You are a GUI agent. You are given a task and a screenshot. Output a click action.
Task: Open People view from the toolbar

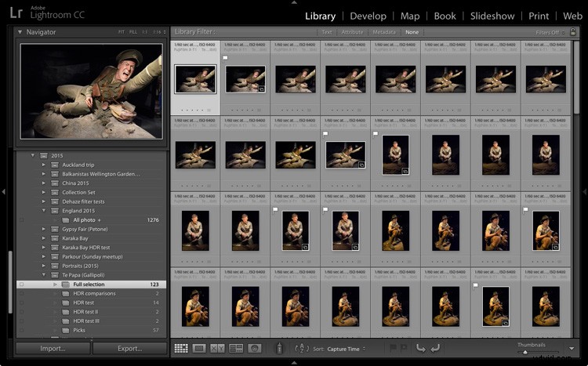point(254,349)
